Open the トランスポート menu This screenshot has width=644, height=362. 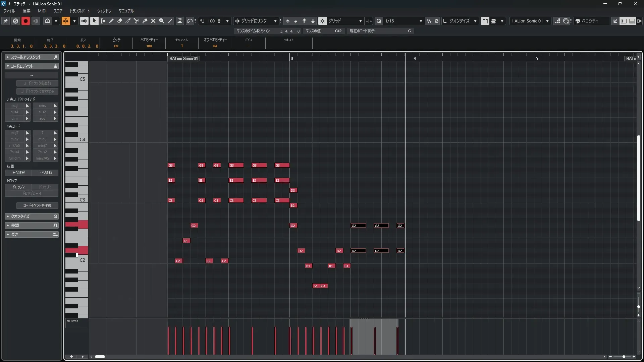pyautogui.click(x=79, y=11)
